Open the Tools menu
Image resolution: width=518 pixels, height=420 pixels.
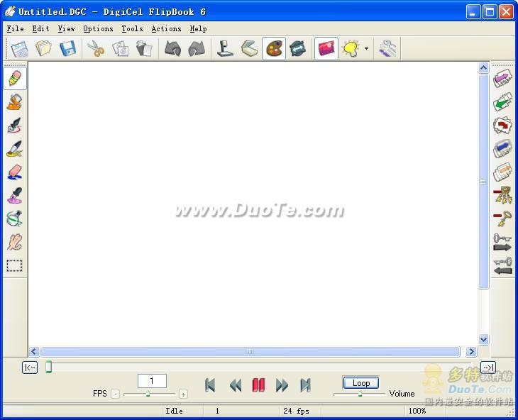tap(132, 29)
